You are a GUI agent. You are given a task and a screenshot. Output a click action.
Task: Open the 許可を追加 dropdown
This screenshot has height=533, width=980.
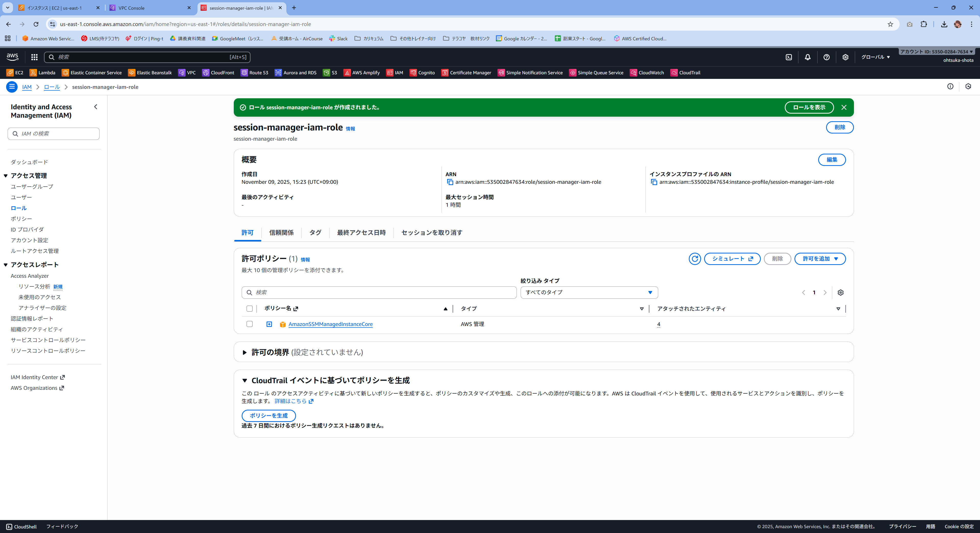click(x=820, y=259)
